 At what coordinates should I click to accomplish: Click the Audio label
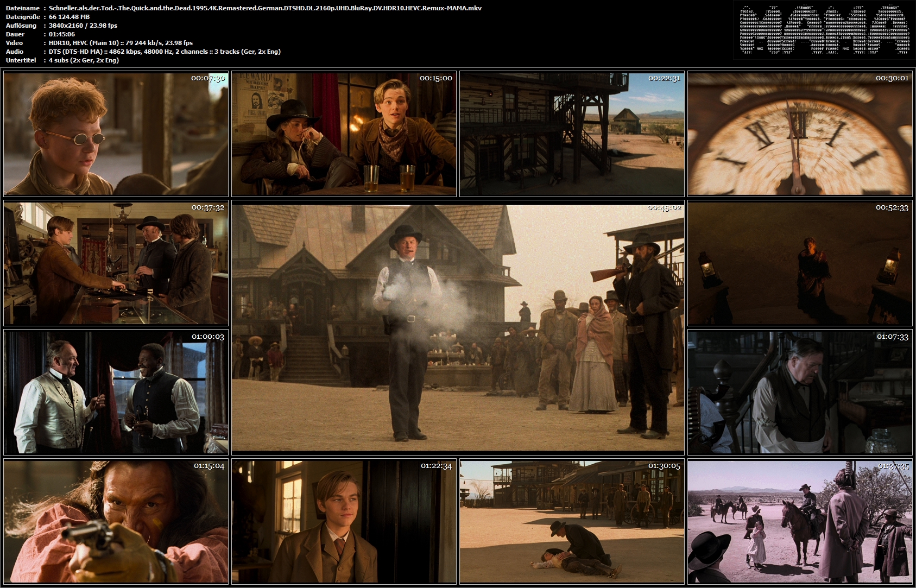coord(15,52)
